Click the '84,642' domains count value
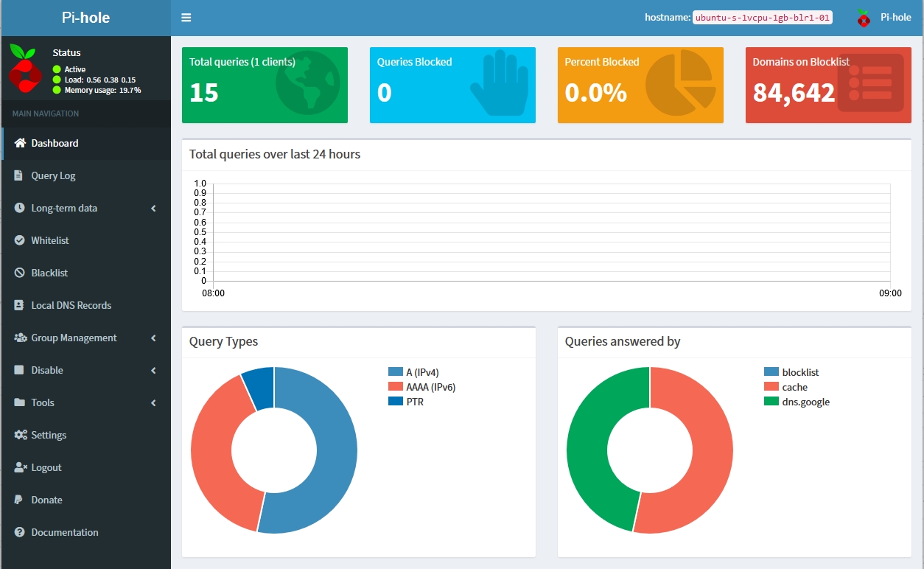Viewport: 924px width, 569px height. (x=794, y=93)
